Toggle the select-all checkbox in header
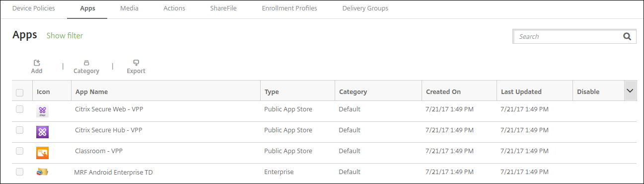 20,92
